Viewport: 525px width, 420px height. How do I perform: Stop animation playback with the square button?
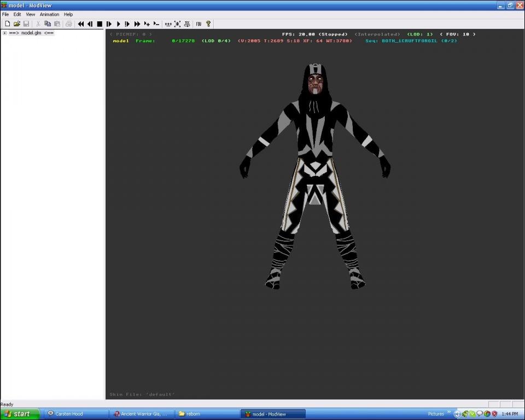point(100,24)
